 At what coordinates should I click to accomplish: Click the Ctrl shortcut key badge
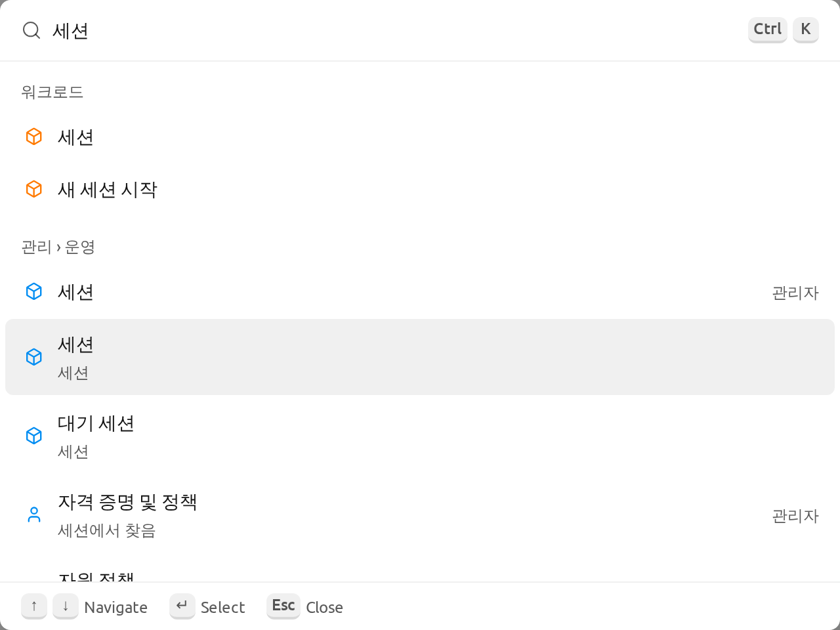768,30
